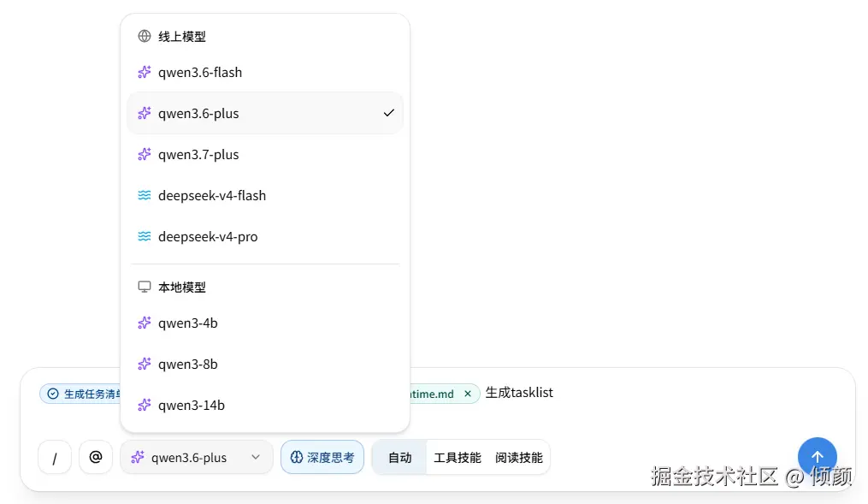Choose deepseek-v4-pro from the model list
This screenshot has width=868, height=504.
pos(265,236)
